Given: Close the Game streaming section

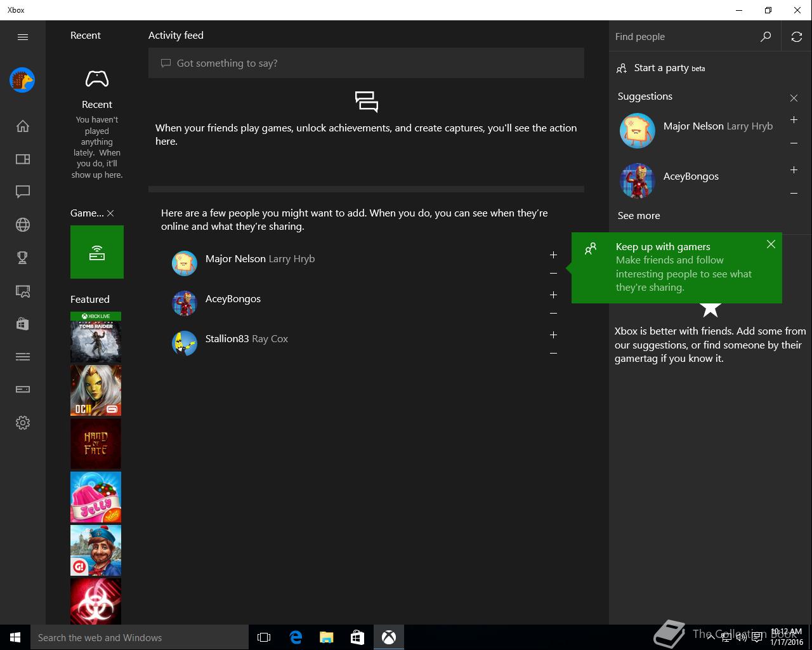Looking at the screenshot, I should [x=110, y=213].
